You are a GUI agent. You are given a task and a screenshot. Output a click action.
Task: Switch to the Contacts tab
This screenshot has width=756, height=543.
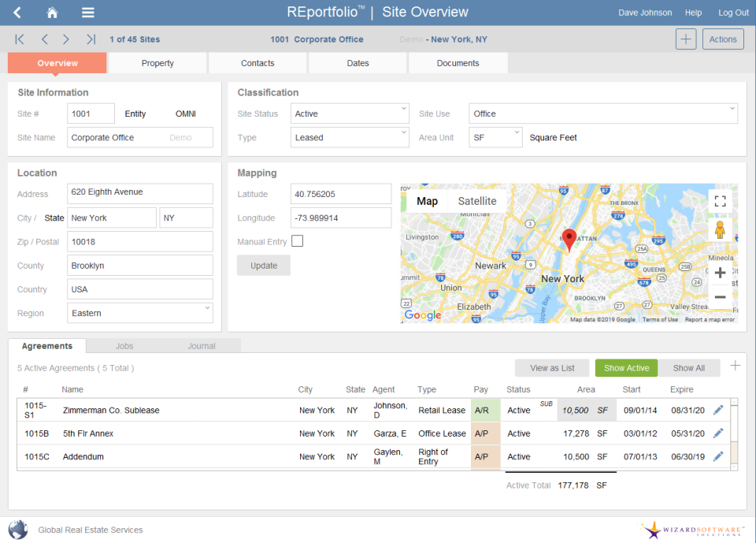click(258, 62)
